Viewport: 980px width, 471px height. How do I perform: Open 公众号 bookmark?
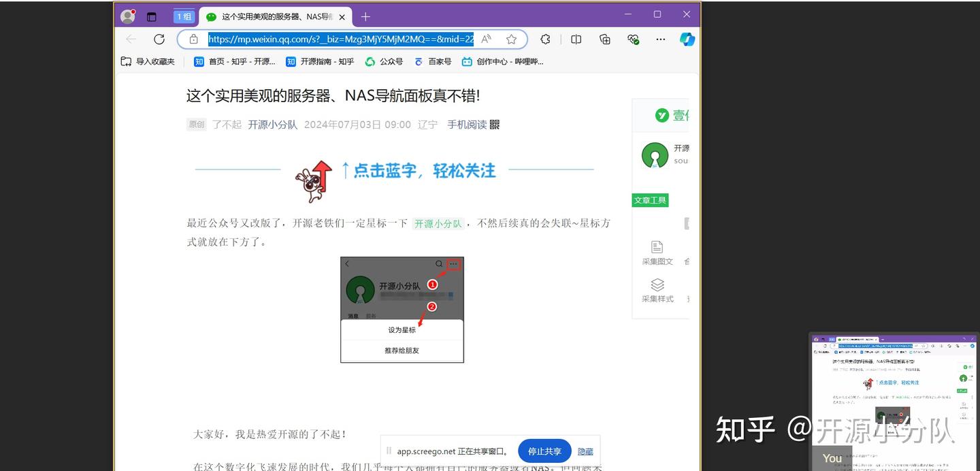pos(384,61)
